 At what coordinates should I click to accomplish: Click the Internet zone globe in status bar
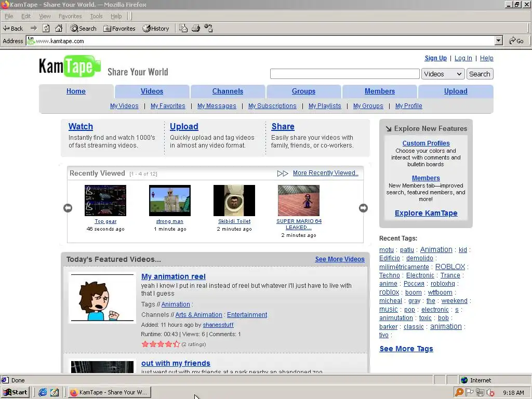pos(464,380)
